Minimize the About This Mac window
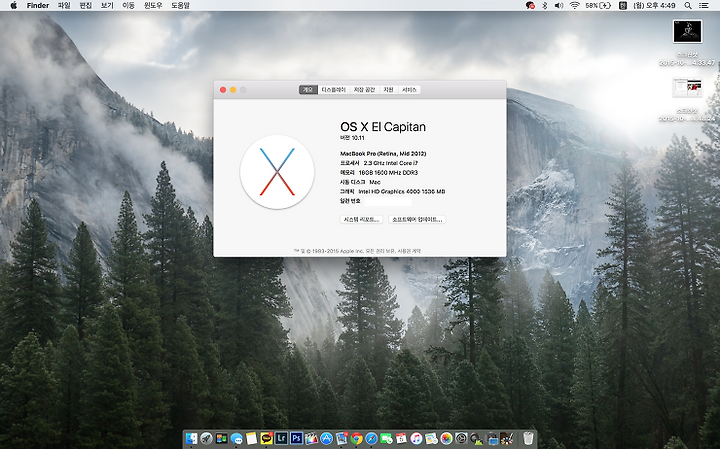The image size is (720, 449). (233, 90)
